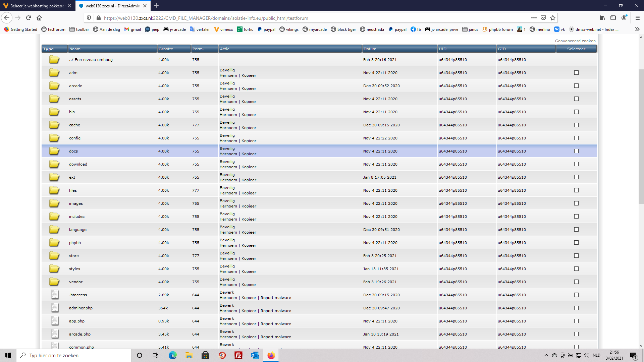Tick the cache folder checkbox
This screenshot has width=644, height=362.
coord(576,125)
